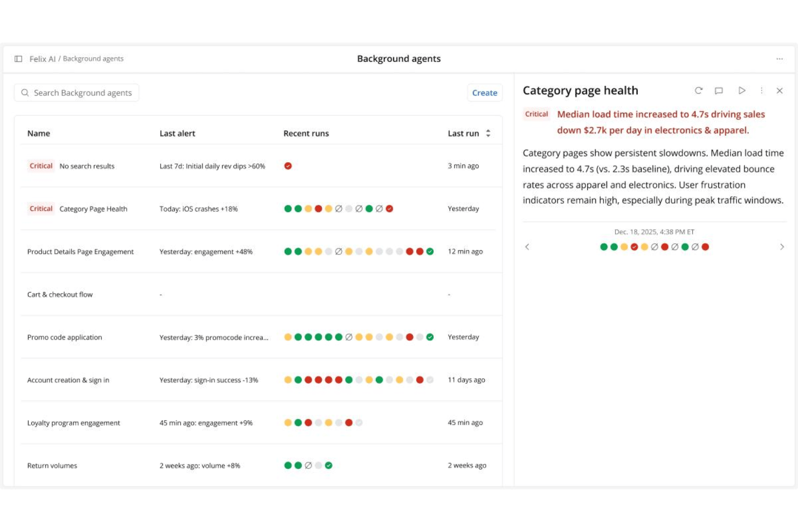Image resolution: width=798 pixels, height=532 pixels.
Task: Open Loyalty program engagement agent
Action: (x=73, y=423)
